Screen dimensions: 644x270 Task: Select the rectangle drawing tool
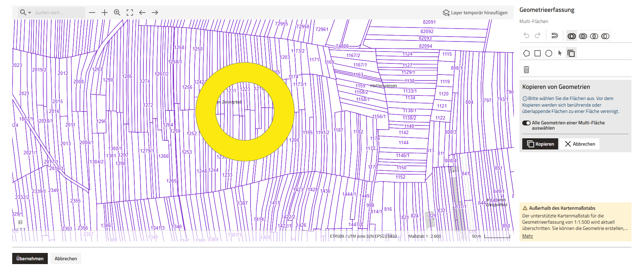click(538, 53)
